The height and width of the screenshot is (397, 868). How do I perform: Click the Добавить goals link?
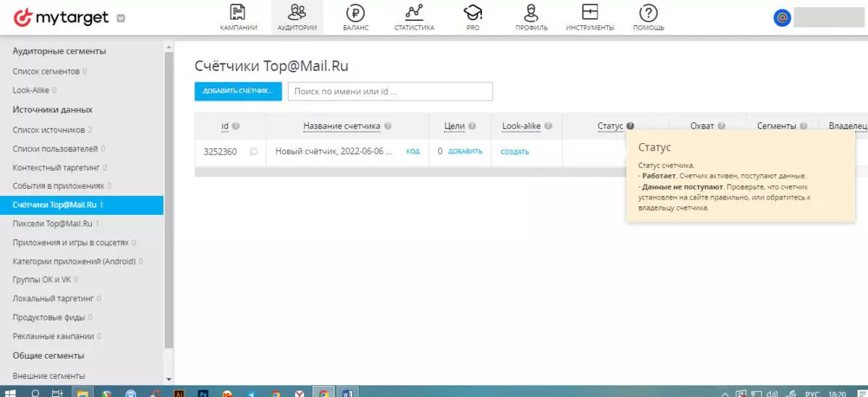point(465,152)
